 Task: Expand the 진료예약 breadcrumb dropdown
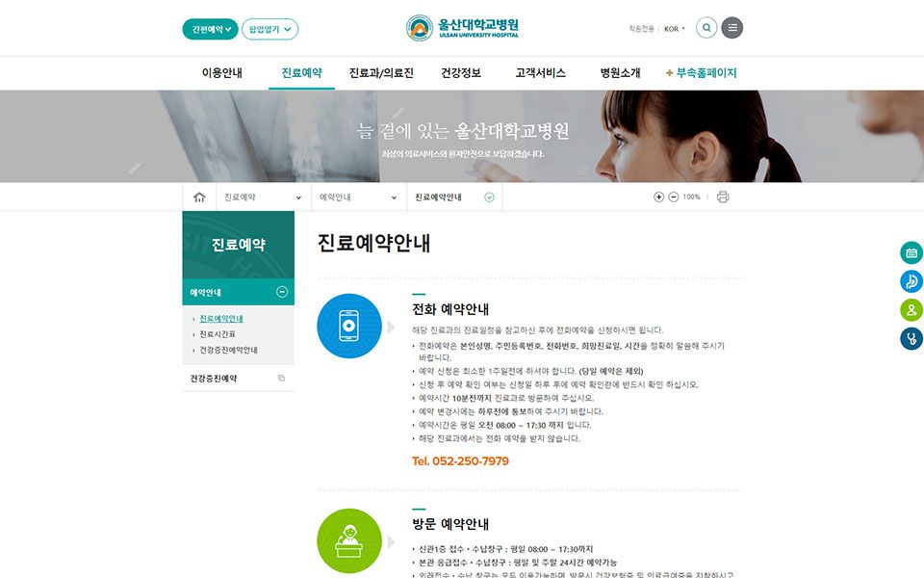pyautogui.click(x=264, y=197)
